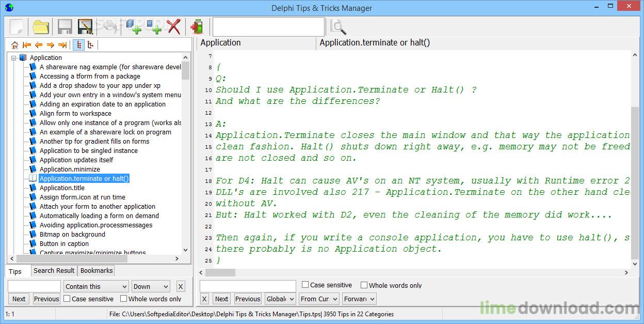This screenshot has width=644, height=324.
Task: Enable Case sensitive in the Tips search panel
Action: point(66,298)
